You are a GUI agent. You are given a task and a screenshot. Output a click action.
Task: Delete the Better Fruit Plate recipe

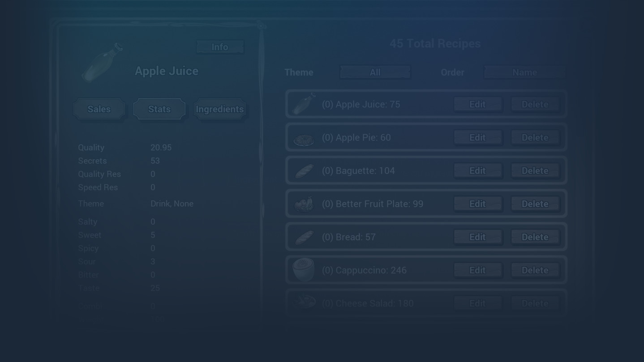(x=535, y=204)
